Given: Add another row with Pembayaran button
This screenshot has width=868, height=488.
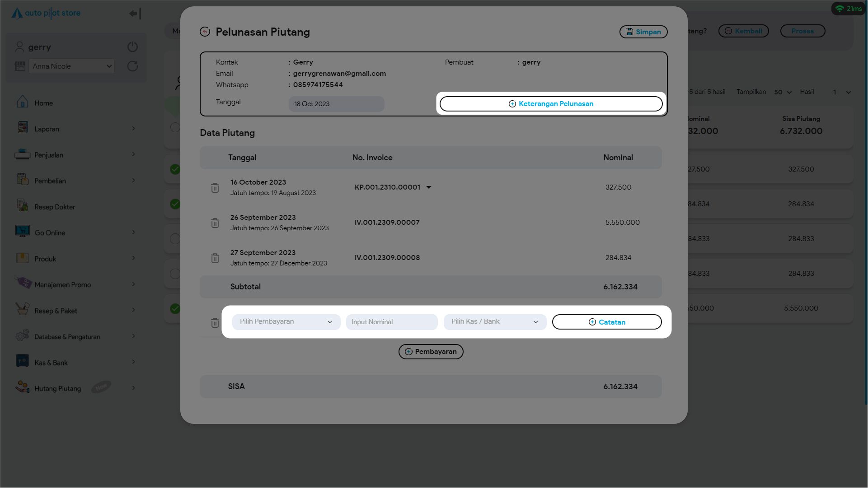Looking at the screenshot, I should tap(431, 352).
